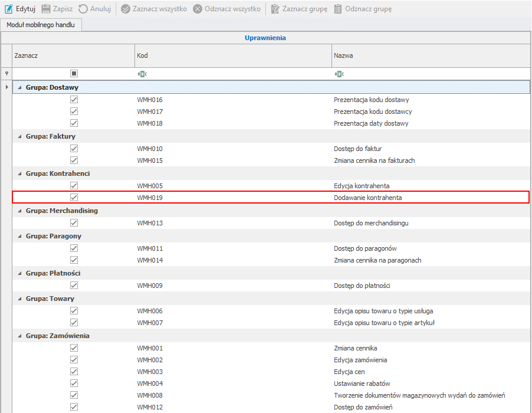Click the Anuluj undo arrow icon

coord(83,9)
